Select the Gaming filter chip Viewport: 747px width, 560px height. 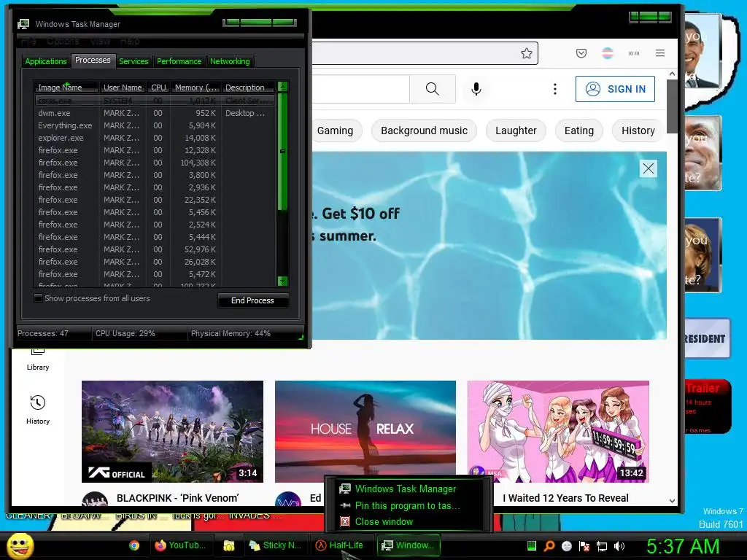click(336, 131)
